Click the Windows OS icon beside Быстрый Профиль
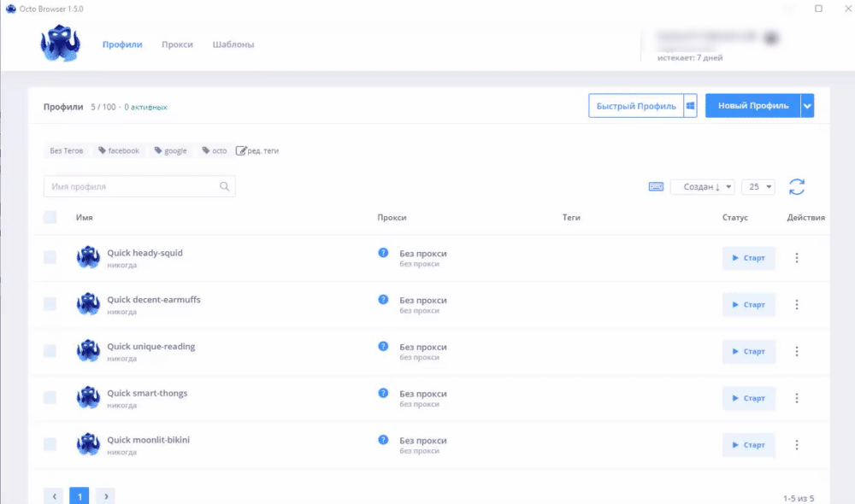 coord(690,106)
